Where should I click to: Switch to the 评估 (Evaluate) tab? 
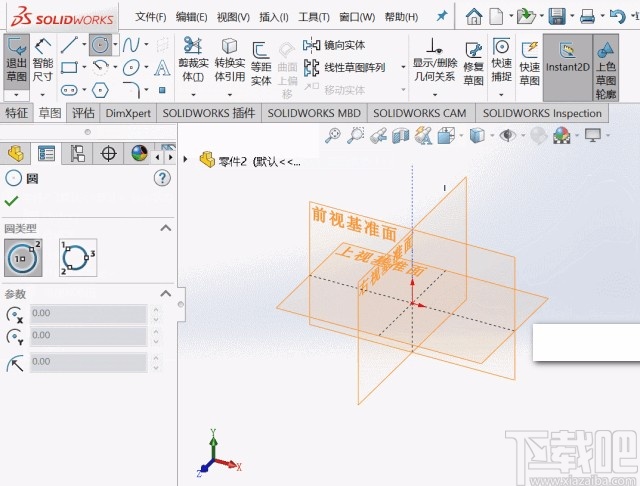pyautogui.click(x=83, y=113)
